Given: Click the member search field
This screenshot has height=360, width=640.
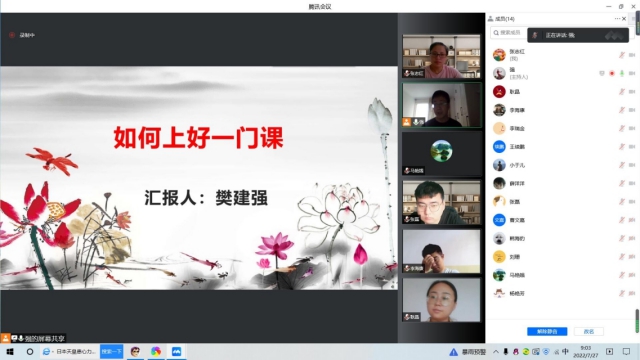Looking at the screenshot, I should (509, 33).
